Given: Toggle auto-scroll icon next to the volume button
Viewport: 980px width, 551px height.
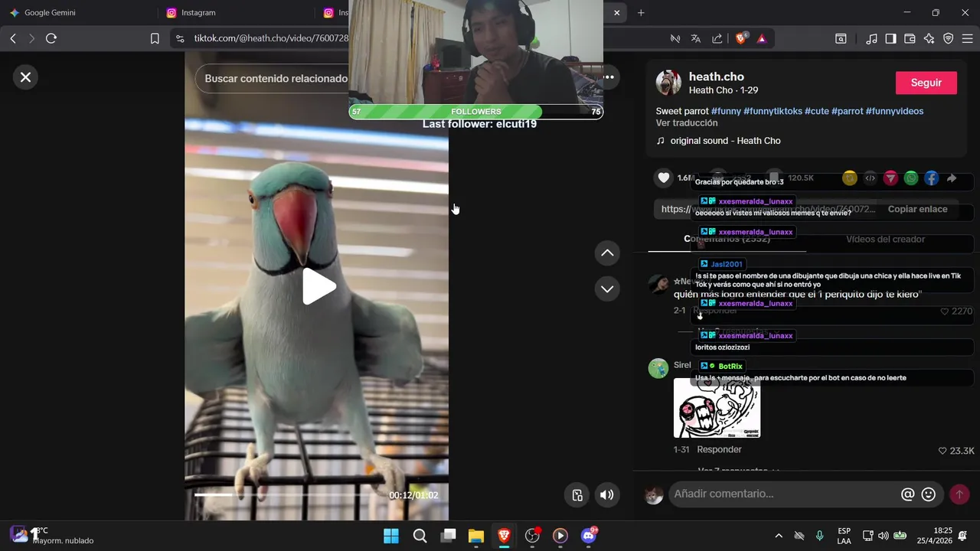Looking at the screenshot, I should [578, 495].
